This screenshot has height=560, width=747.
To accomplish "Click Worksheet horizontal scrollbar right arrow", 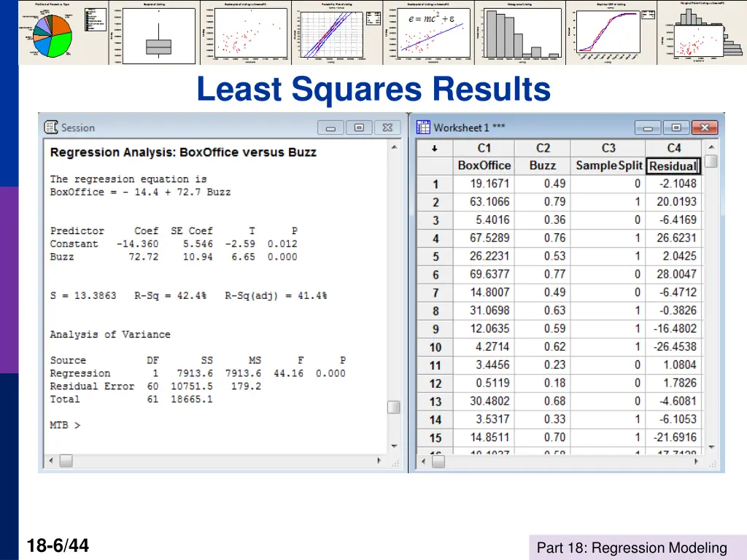I will click(696, 461).
